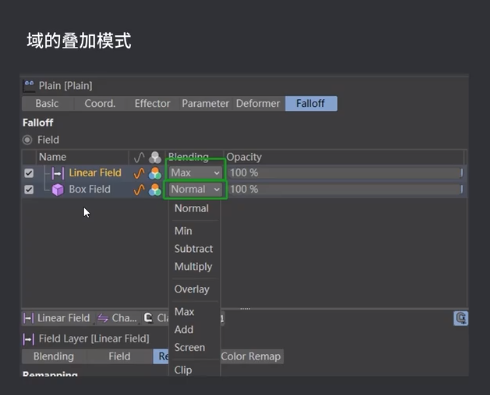Click Field Layer [Linear Field] header icon
The height and width of the screenshot is (395, 490).
tap(28, 339)
